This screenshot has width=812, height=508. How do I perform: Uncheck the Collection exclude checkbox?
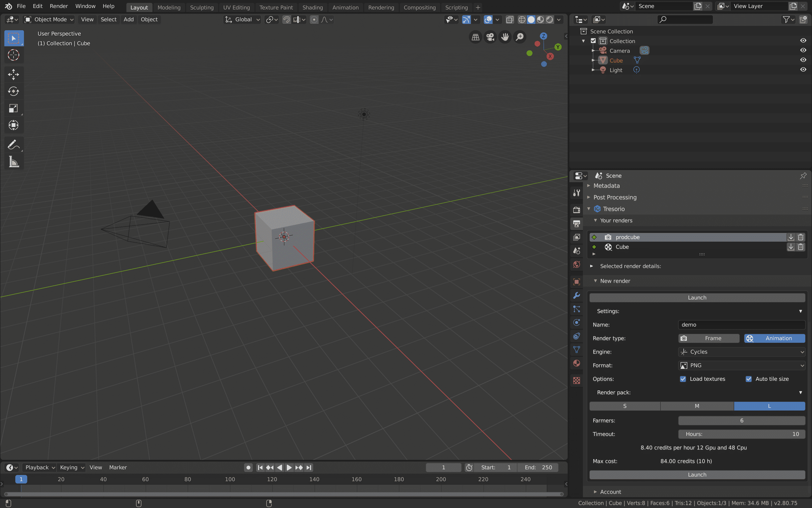pos(593,41)
